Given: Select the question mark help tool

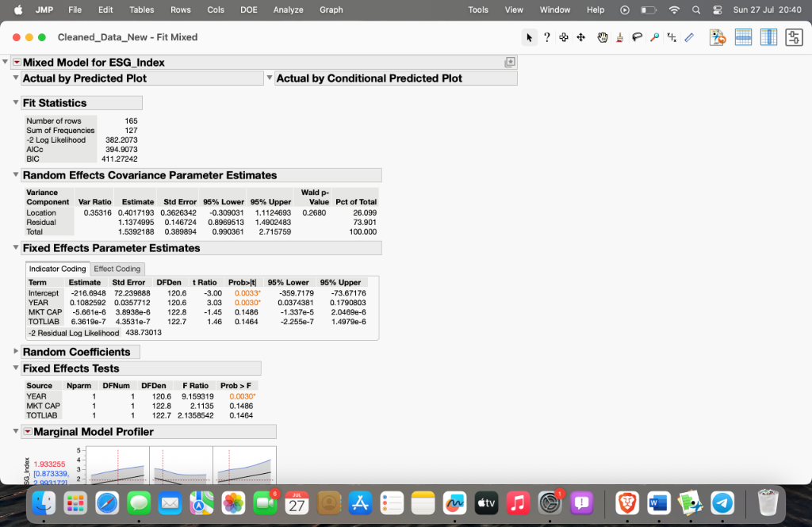Looking at the screenshot, I should point(546,37).
